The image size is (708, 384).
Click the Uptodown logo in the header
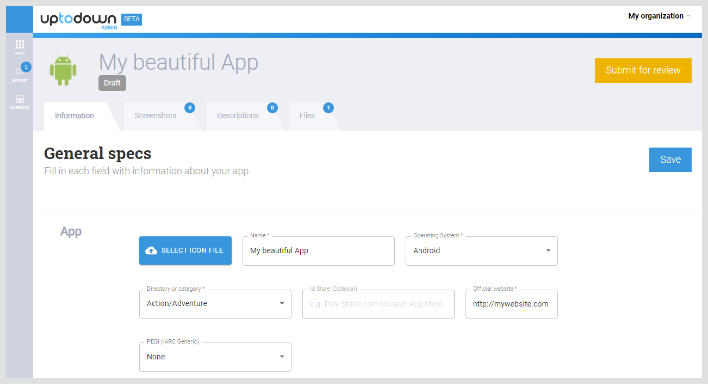pyautogui.click(x=78, y=19)
